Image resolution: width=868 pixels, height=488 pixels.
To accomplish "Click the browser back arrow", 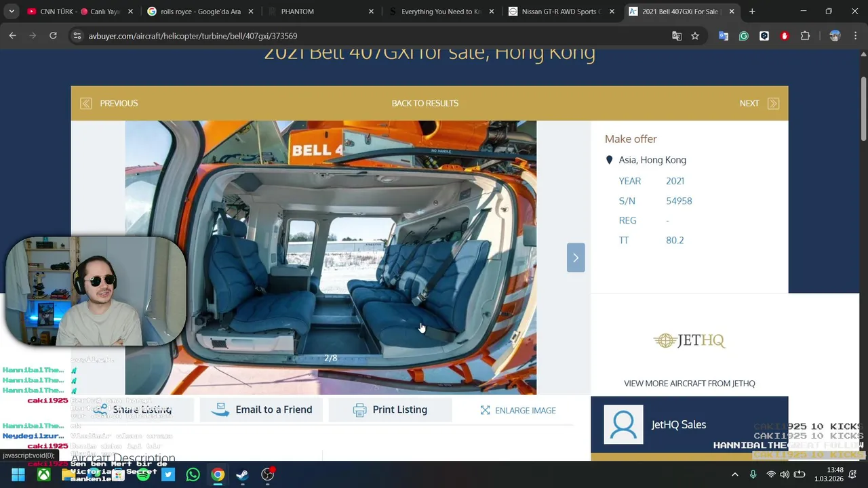I will (12, 36).
